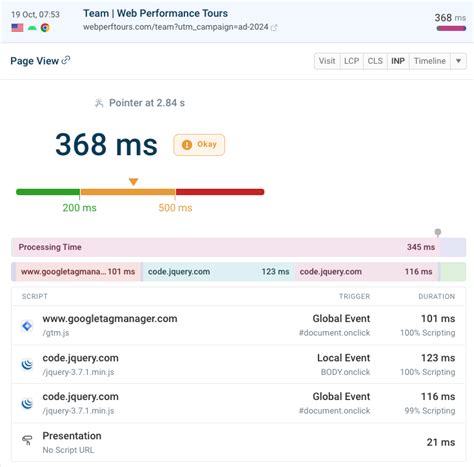This screenshot has height=467, width=474.
Task: Click the Team | Web Performance Tours title
Action: point(155,13)
